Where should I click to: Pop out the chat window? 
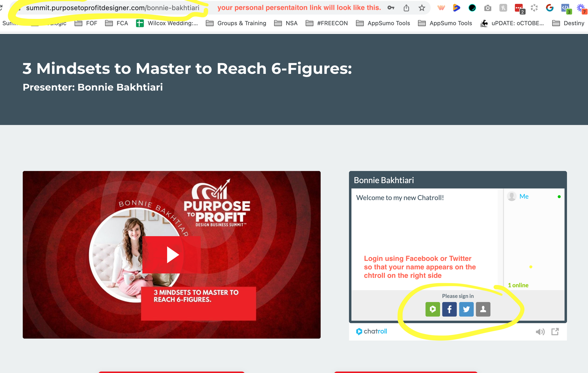[555, 332]
